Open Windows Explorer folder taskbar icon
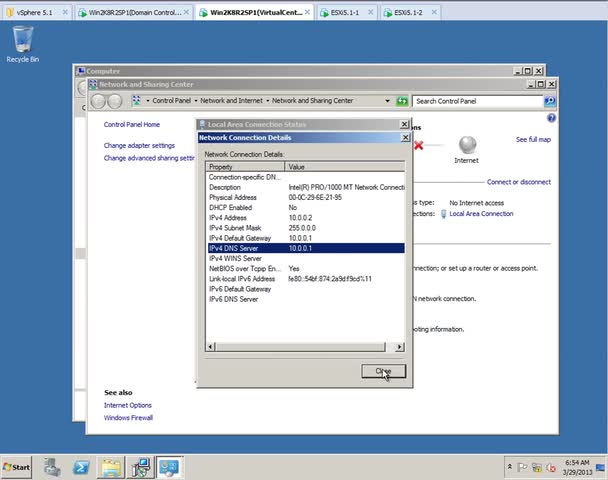 [x=111, y=467]
